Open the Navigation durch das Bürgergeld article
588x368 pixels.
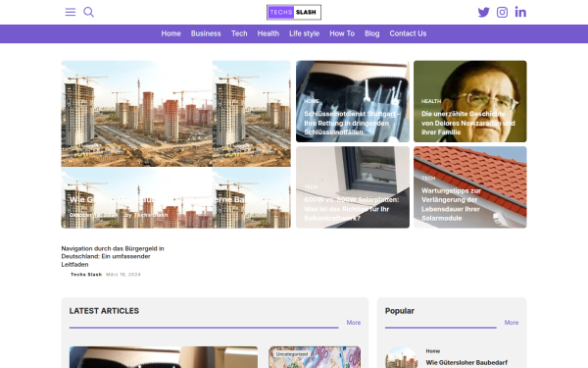click(113, 256)
